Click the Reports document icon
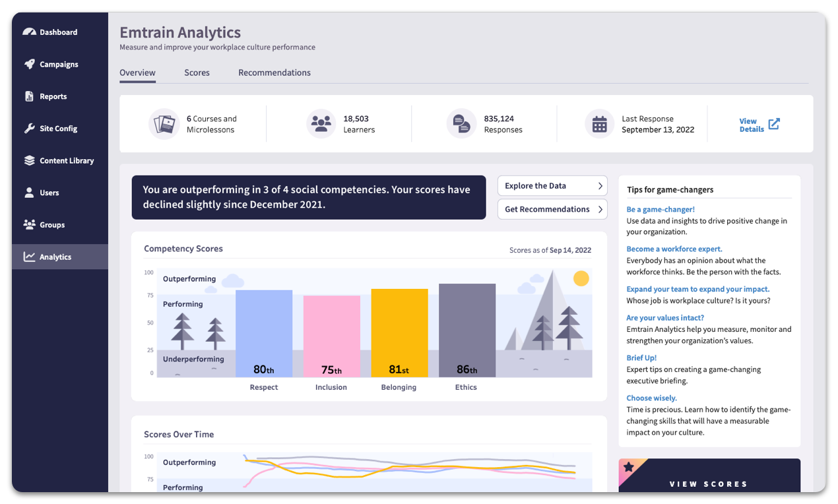The height and width of the screenshot is (504, 838). pyautogui.click(x=29, y=96)
